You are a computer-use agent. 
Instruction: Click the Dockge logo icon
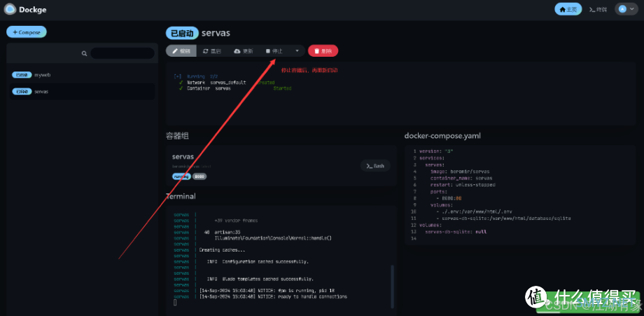[x=10, y=9]
